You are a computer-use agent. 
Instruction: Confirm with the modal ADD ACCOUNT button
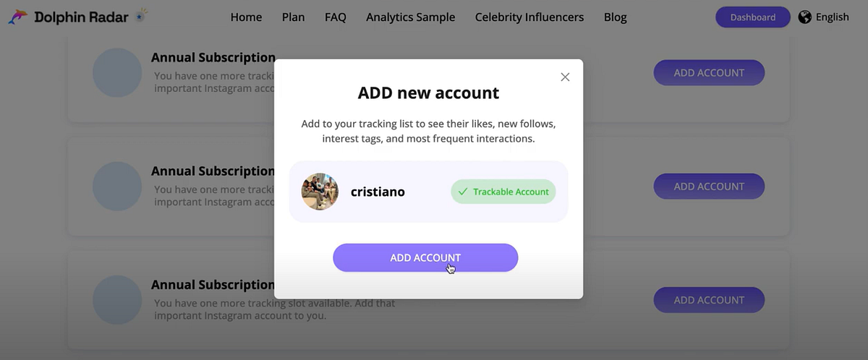point(425,258)
